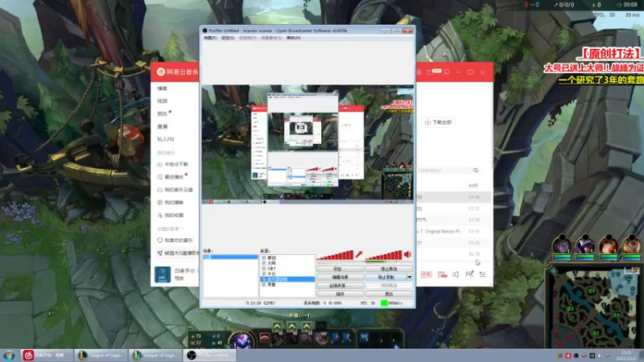Open the Windows Start menu
Image resolution: width=644 pixels, height=362 pixels.
[x=9, y=356]
